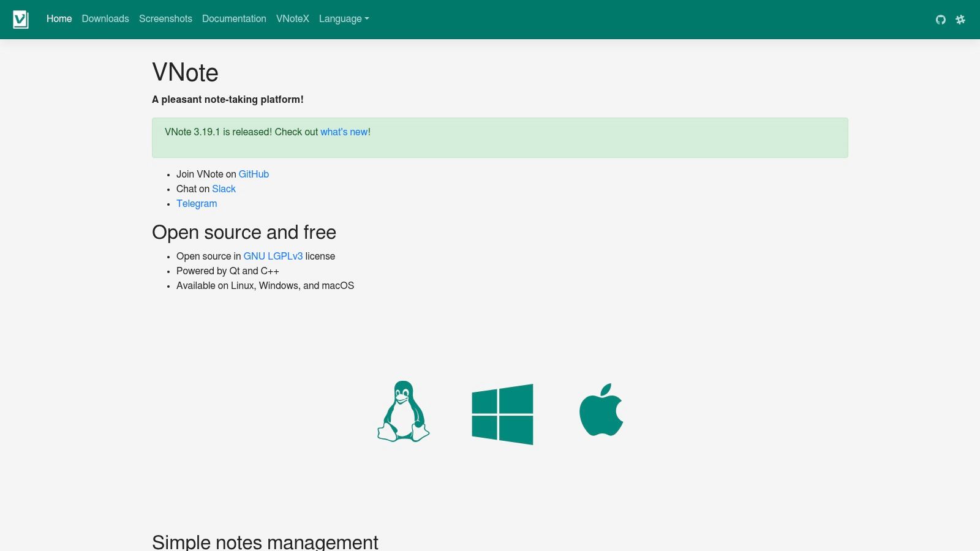The image size is (980, 551).
Task: Open the GitHub link after "Join VNote on"
Action: click(254, 174)
